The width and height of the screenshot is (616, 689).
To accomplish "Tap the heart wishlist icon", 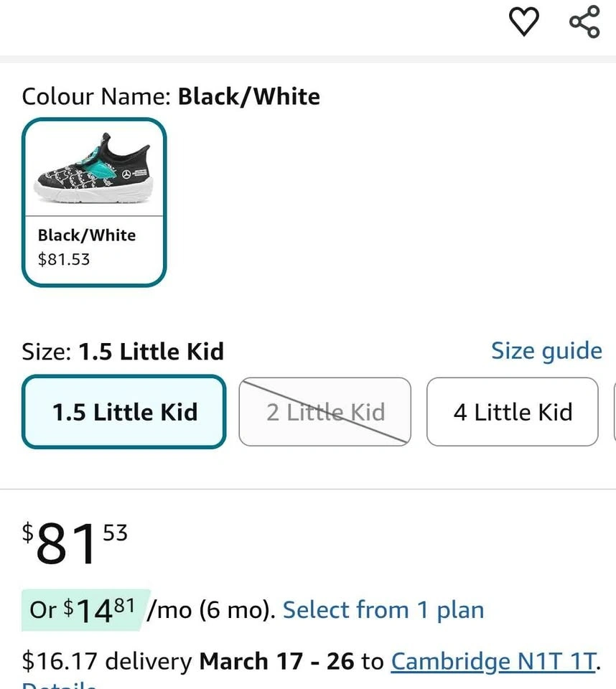I will pyautogui.click(x=524, y=22).
